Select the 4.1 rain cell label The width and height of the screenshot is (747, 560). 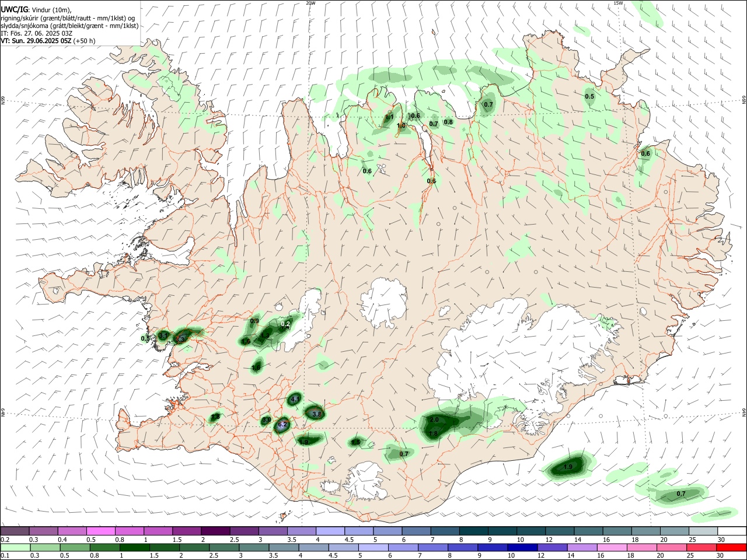295,399
